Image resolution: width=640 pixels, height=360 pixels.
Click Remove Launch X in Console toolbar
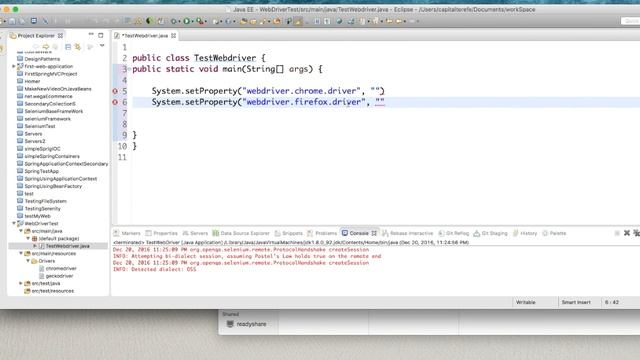tap(627, 233)
